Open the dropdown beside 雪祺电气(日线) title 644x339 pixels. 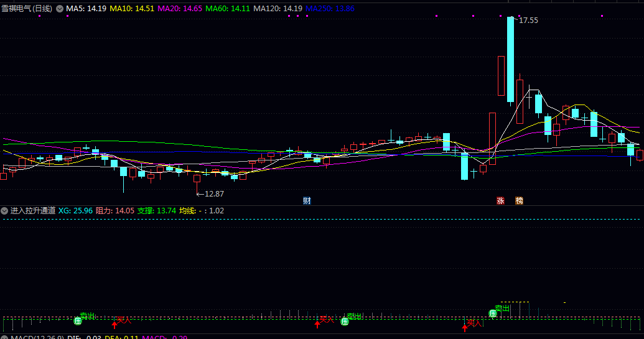coord(60,9)
